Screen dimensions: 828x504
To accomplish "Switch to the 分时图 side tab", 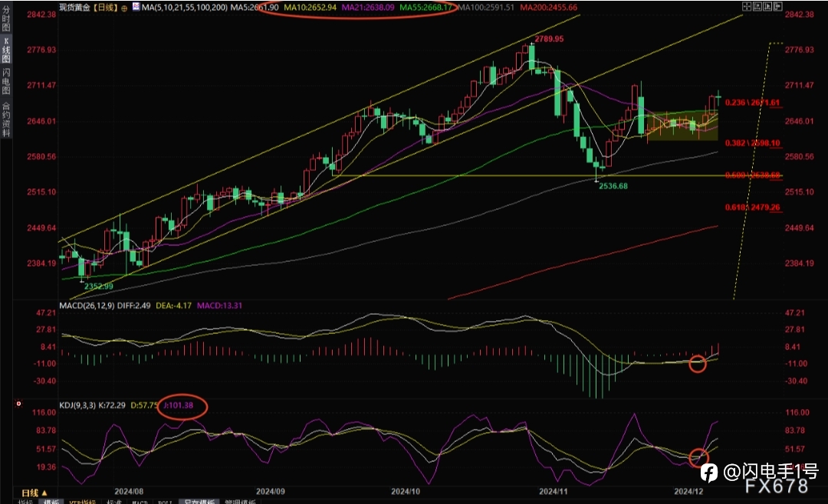I will (x=6, y=20).
